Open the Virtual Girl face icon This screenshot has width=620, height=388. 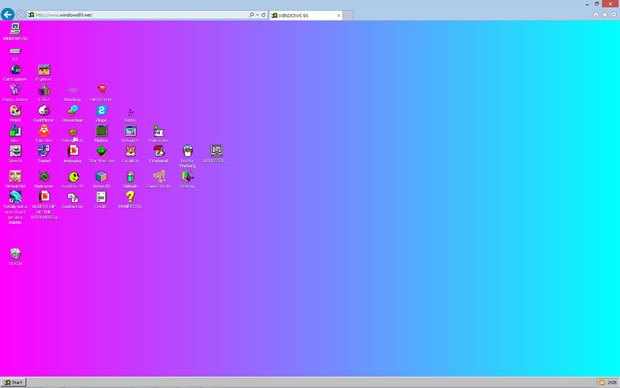click(15, 179)
